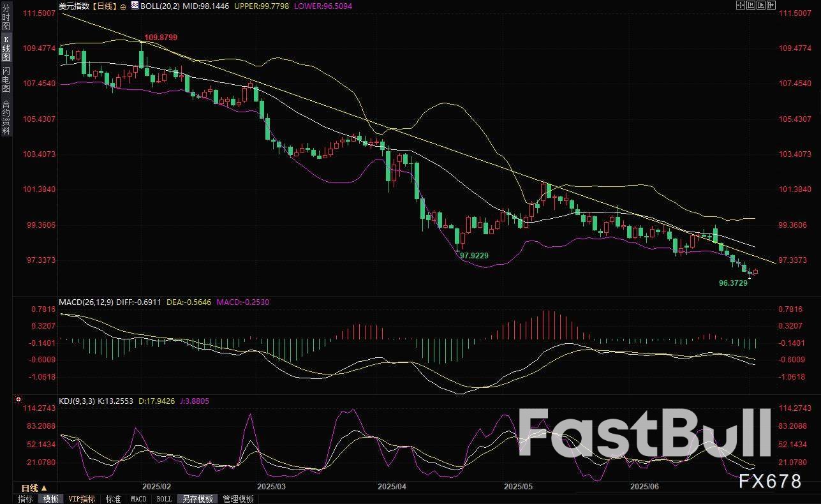The width and height of the screenshot is (821, 504).
Task: Select the 模板 tab in bottom bar
Action: tap(50, 499)
